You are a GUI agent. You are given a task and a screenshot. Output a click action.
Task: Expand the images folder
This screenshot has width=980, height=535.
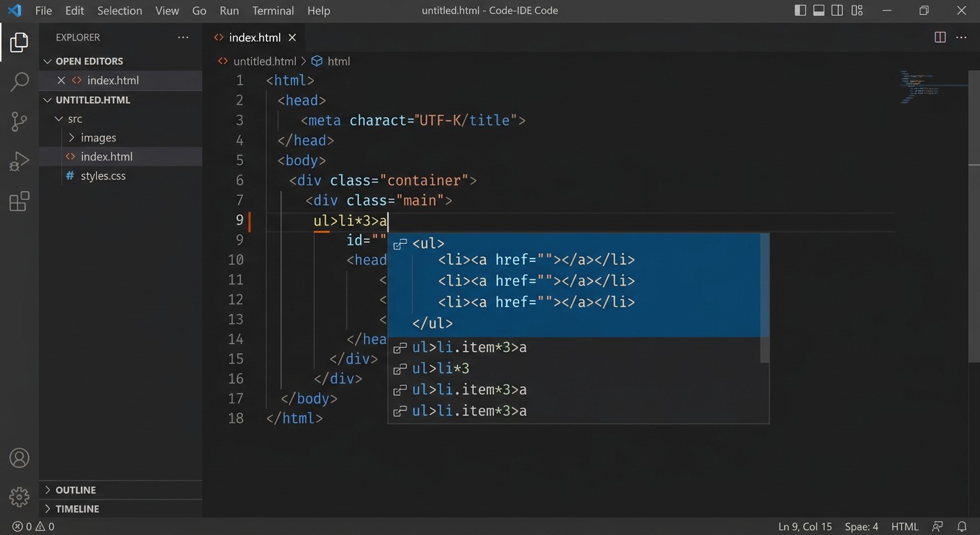click(71, 138)
